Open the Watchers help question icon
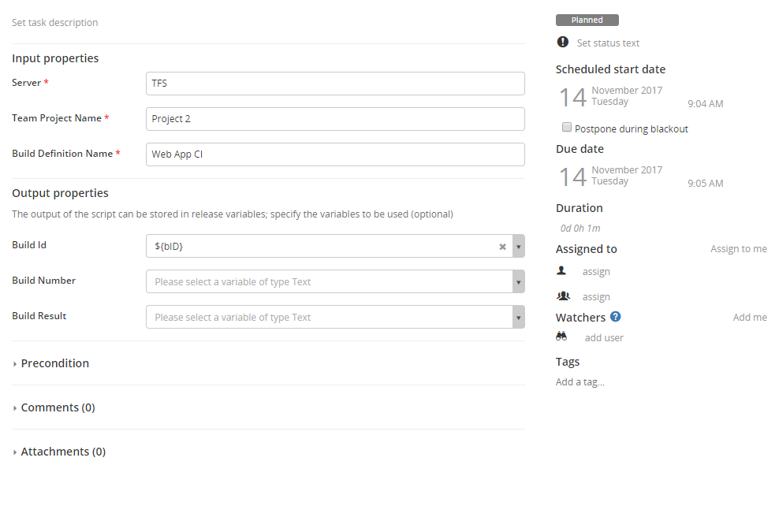The height and width of the screenshot is (532, 779). (x=616, y=317)
